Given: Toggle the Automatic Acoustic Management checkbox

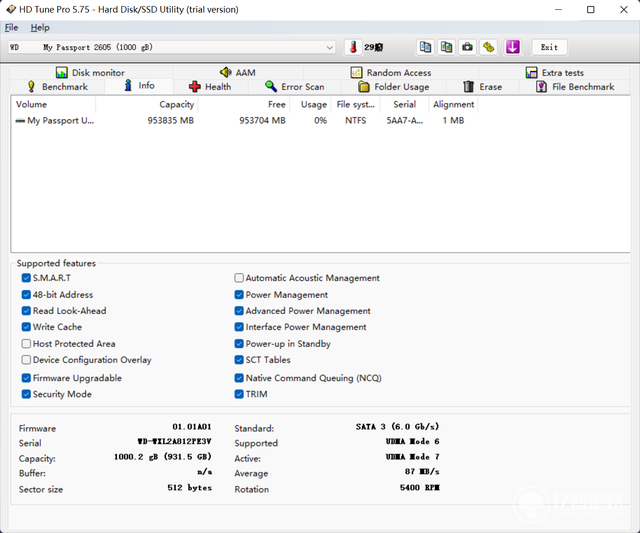Looking at the screenshot, I should coord(239,278).
